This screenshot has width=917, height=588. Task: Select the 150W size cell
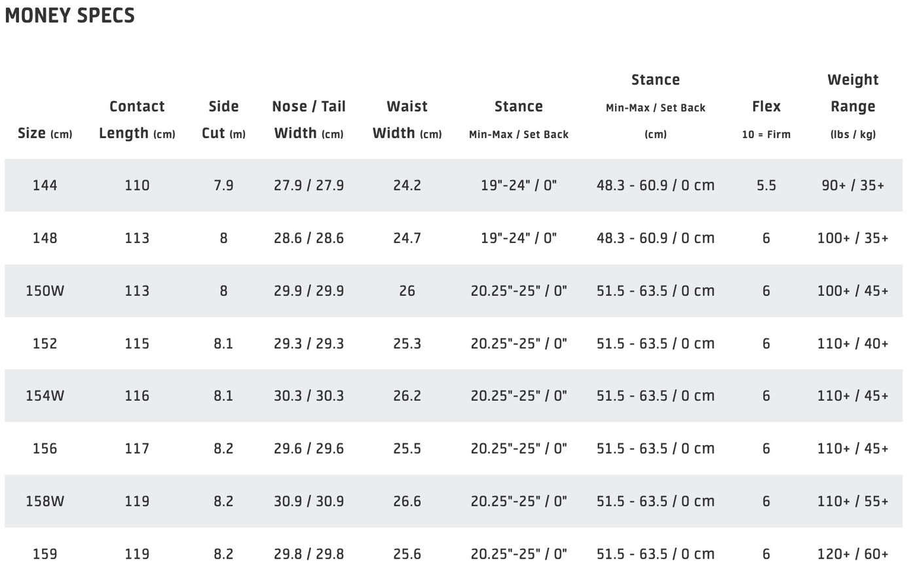click(45, 291)
